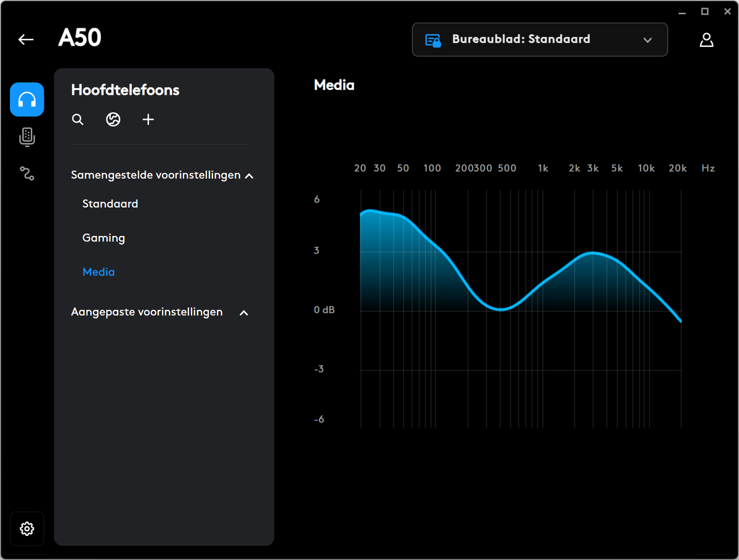Browse community presets globe icon
The height and width of the screenshot is (560, 739).
point(113,120)
